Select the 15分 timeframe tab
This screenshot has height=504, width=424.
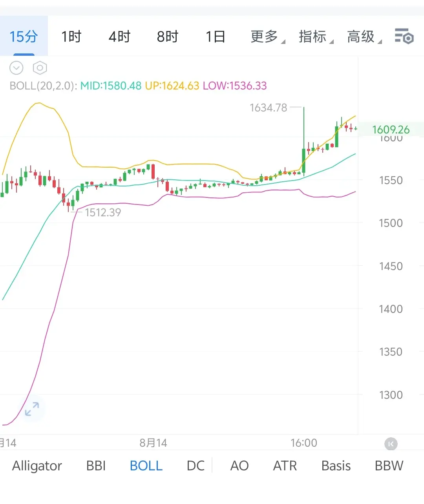click(x=24, y=37)
